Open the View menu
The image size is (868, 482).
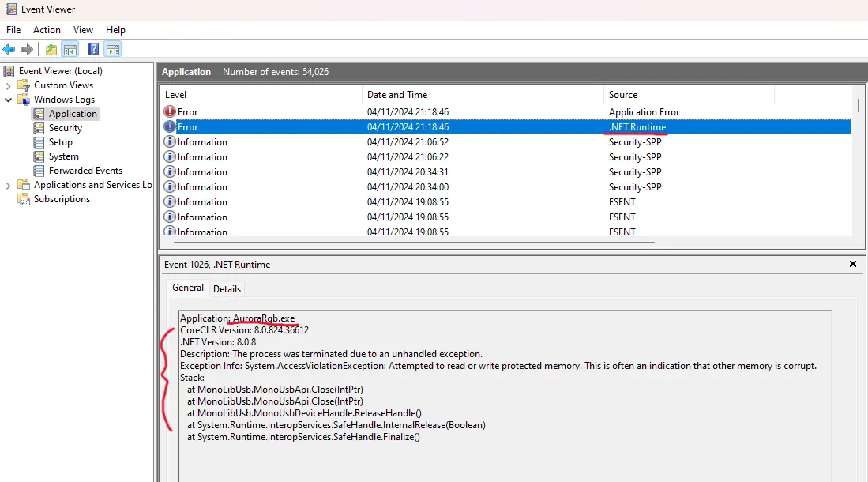[83, 30]
